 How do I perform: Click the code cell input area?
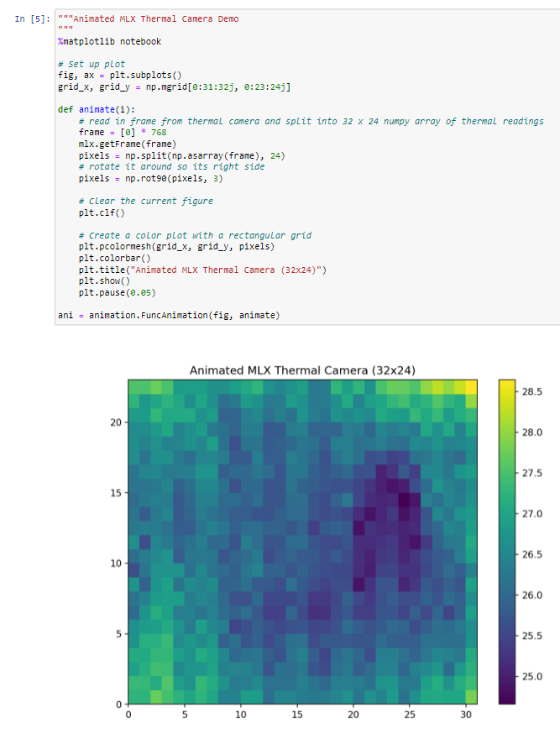pos(307,167)
